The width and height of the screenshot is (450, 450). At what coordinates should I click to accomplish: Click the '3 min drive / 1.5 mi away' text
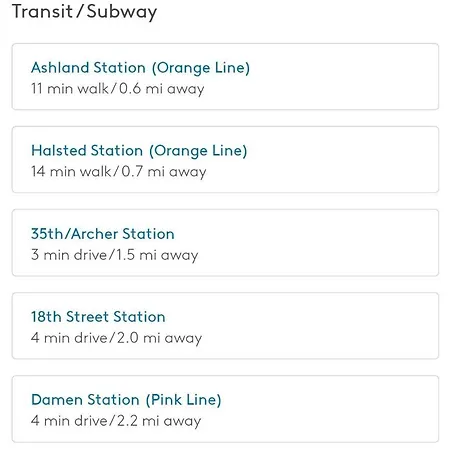(x=115, y=255)
